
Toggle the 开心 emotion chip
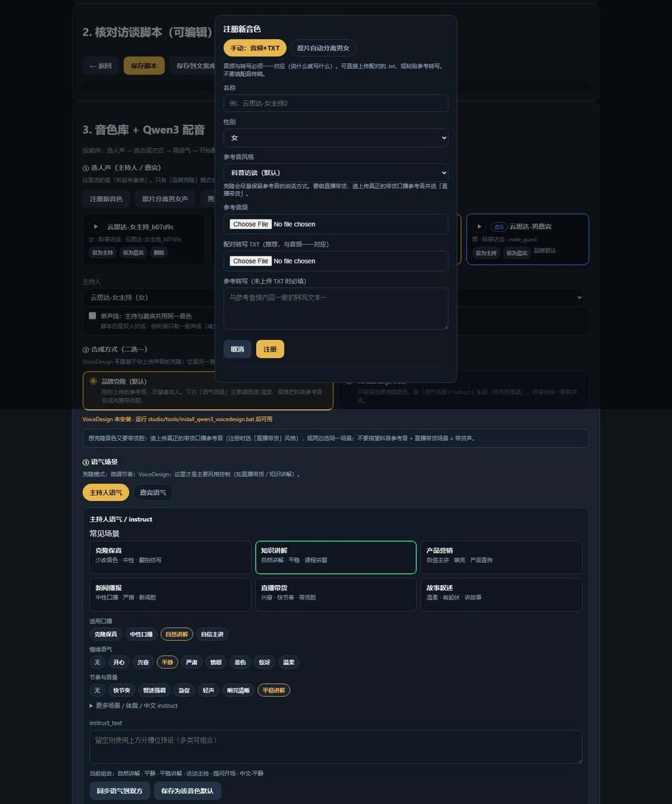pyautogui.click(x=119, y=662)
